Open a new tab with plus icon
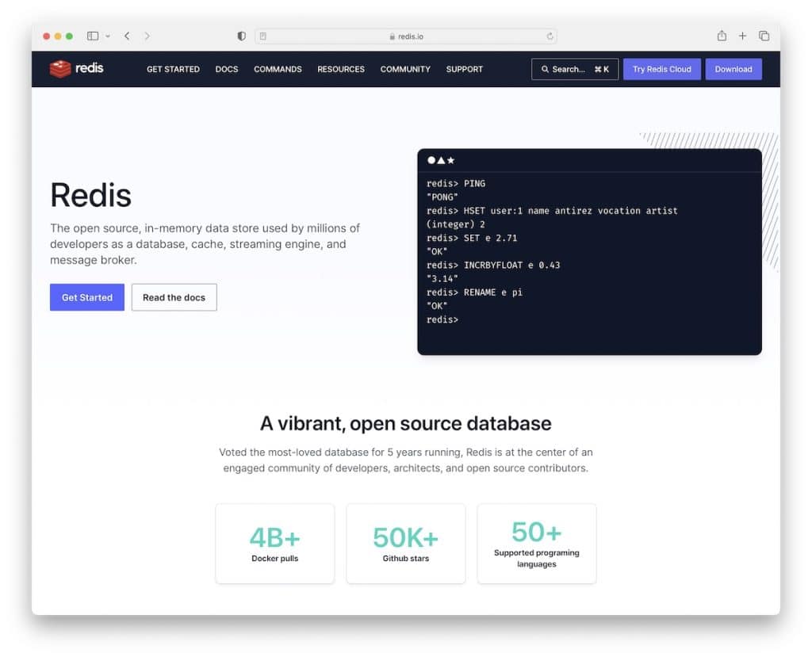Viewport: 812px width, 657px height. 742,36
